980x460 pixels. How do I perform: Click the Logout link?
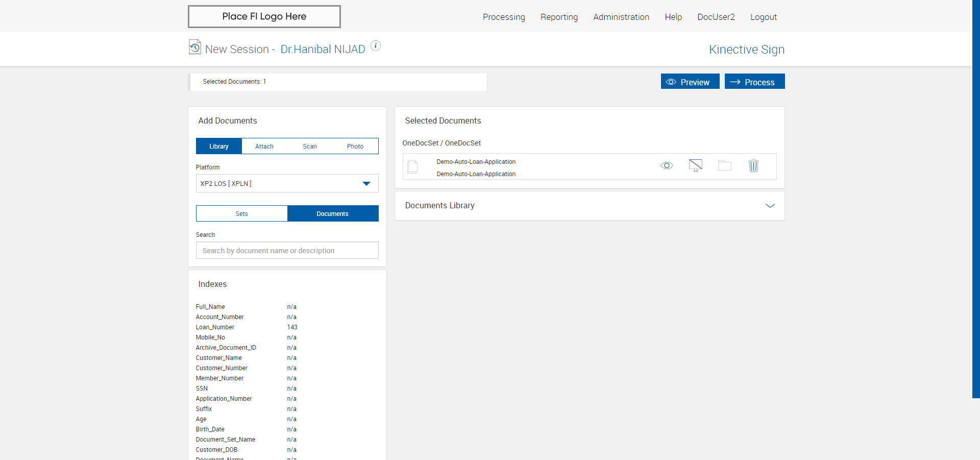coord(763,17)
